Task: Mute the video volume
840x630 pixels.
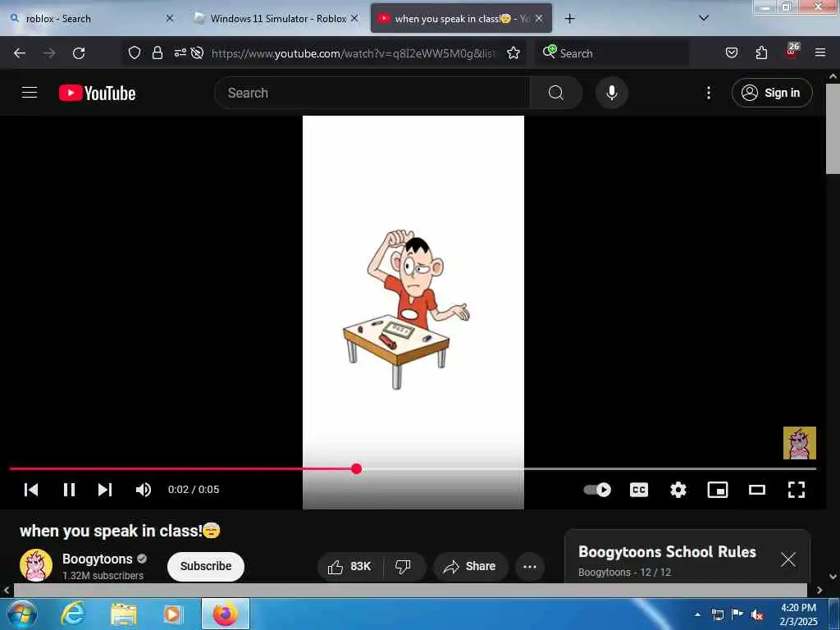Action: click(143, 490)
